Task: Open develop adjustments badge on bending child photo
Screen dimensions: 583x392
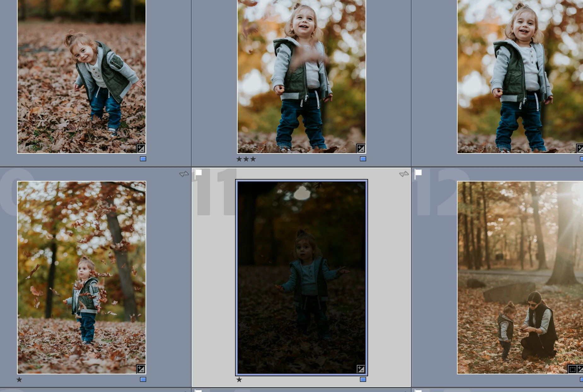Action: tap(141, 148)
